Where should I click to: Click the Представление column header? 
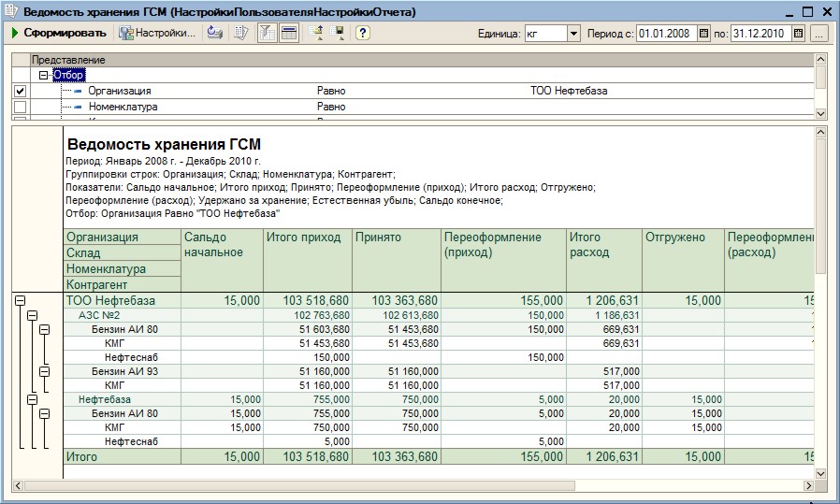pos(422,60)
